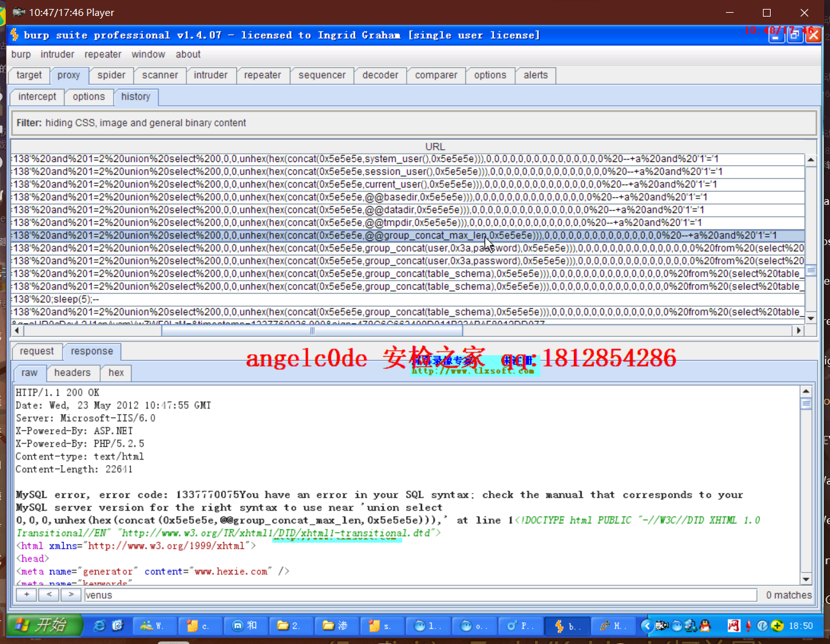This screenshot has height=644, width=830.
Task: Open the window menu
Action: pos(148,54)
